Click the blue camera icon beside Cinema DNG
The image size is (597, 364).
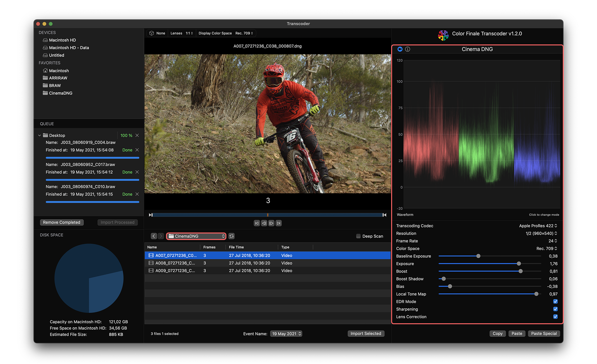(x=400, y=49)
